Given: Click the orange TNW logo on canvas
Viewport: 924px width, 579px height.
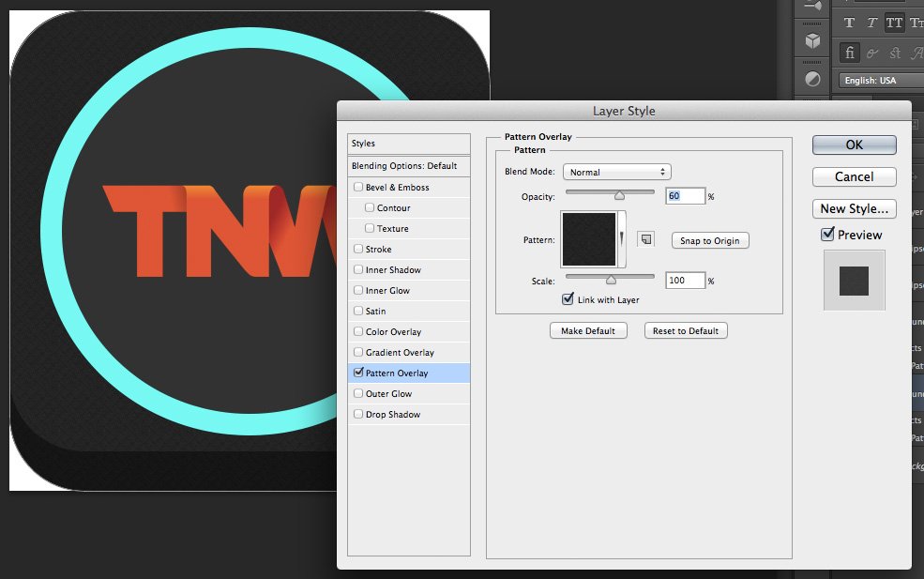Looking at the screenshot, I should pyautogui.click(x=221, y=231).
